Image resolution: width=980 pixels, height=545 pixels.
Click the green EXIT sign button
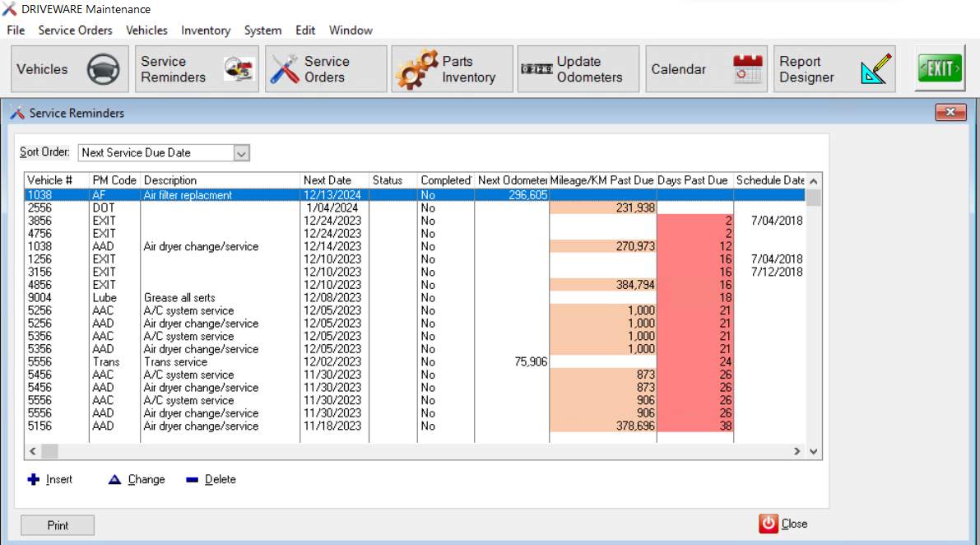tap(940, 69)
